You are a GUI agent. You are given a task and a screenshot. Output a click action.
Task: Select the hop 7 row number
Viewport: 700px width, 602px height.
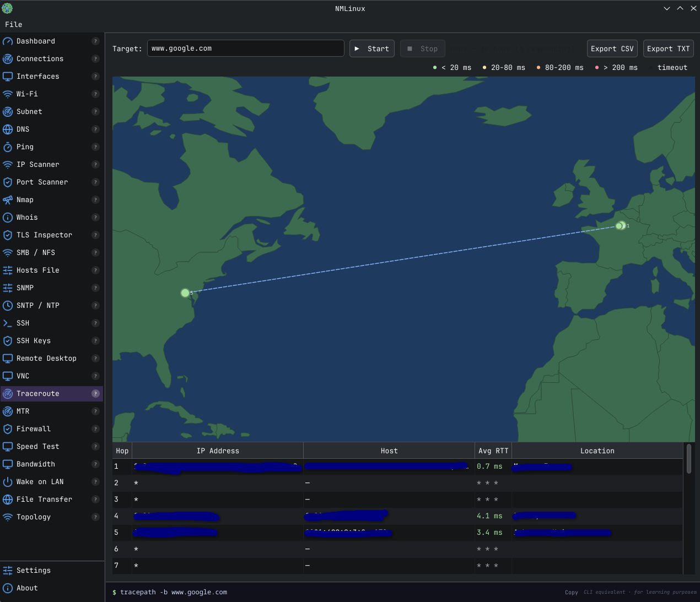116,566
